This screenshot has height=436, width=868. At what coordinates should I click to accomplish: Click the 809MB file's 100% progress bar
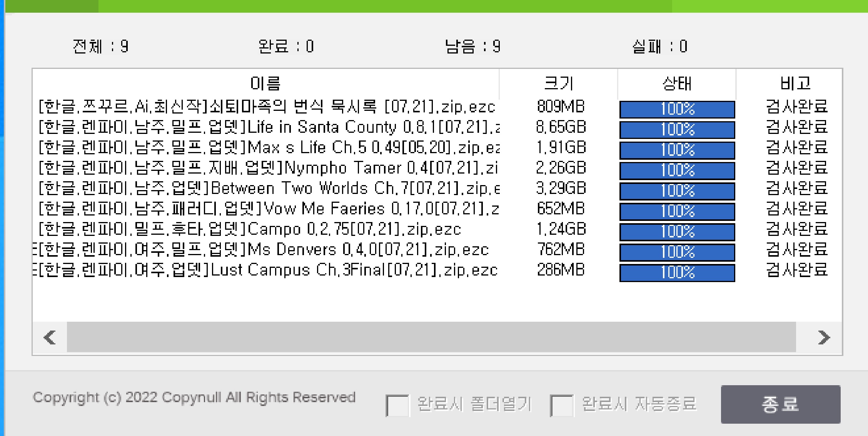click(x=677, y=109)
